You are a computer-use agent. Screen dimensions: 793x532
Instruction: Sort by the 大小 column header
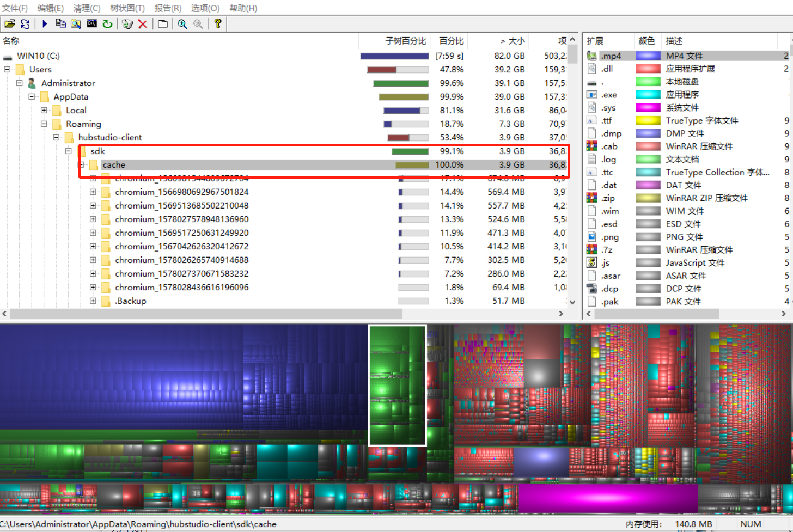click(x=512, y=41)
